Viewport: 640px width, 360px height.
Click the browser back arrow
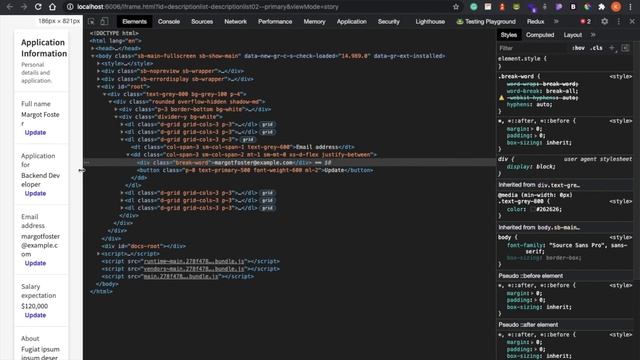point(10,7)
